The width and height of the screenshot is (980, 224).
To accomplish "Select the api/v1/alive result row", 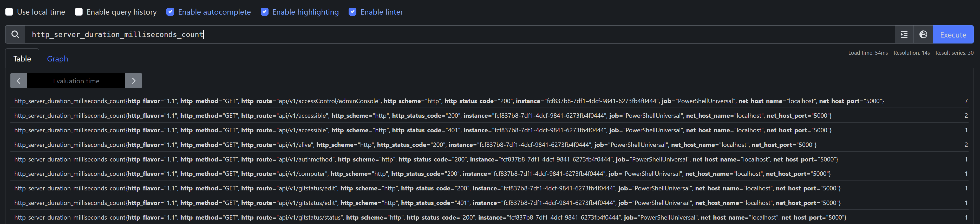I will (x=415, y=145).
